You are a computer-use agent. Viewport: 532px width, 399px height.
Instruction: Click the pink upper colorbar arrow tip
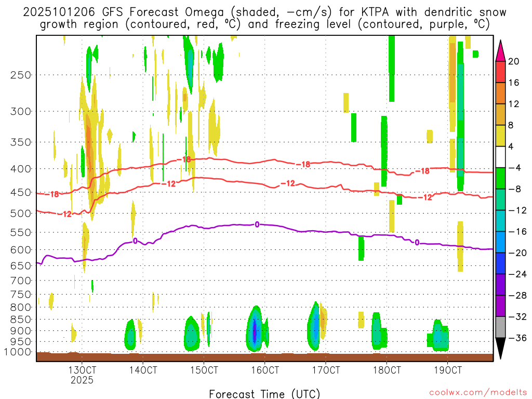500,51
